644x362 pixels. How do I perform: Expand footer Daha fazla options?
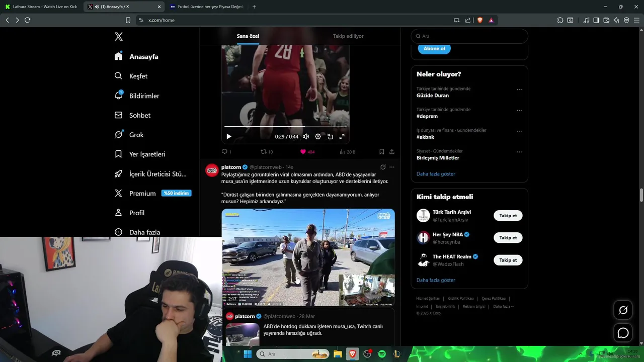(x=504, y=306)
